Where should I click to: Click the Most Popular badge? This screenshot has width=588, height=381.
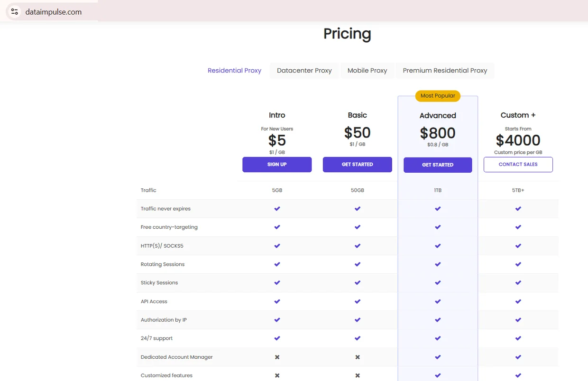click(x=438, y=95)
